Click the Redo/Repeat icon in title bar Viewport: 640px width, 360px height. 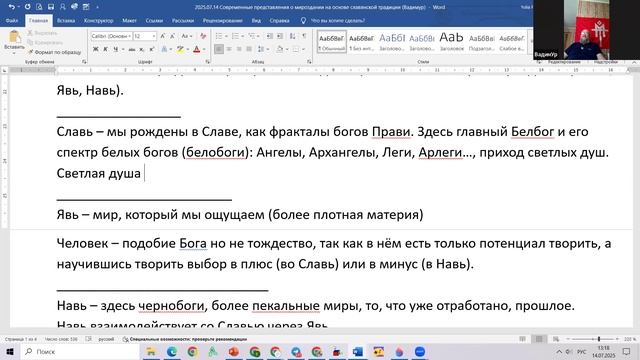pyautogui.click(x=27, y=7)
